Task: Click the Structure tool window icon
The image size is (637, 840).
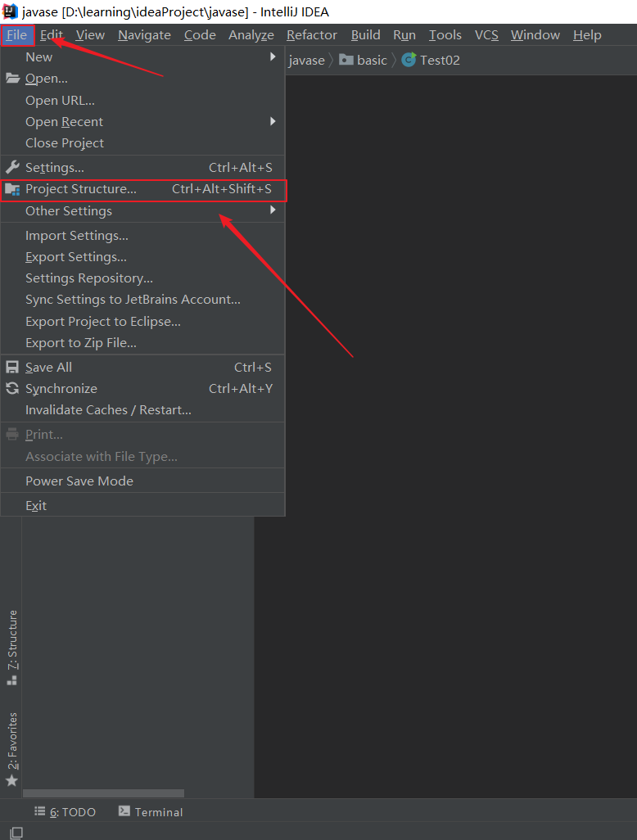Action: pos(11,681)
